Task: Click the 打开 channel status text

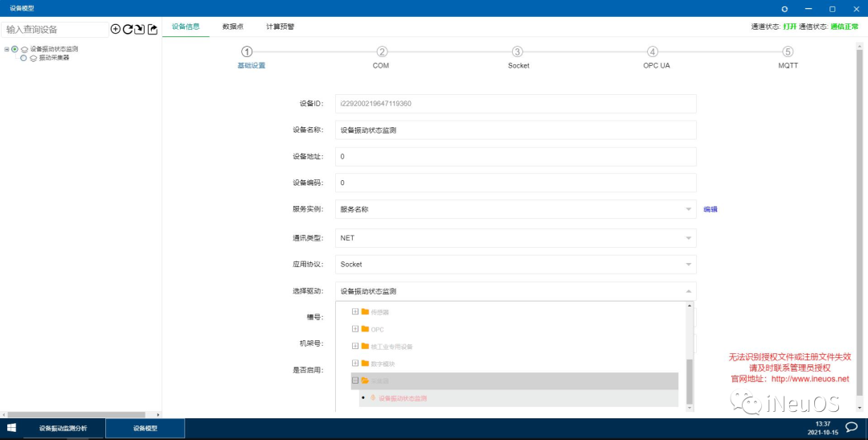Action: pyautogui.click(x=789, y=27)
